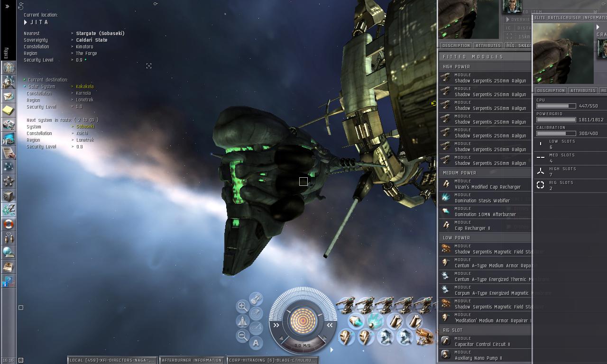Viewport: 607px width, 364px height.
Task: Click the Corp chat channel tab
Action: (272, 360)
